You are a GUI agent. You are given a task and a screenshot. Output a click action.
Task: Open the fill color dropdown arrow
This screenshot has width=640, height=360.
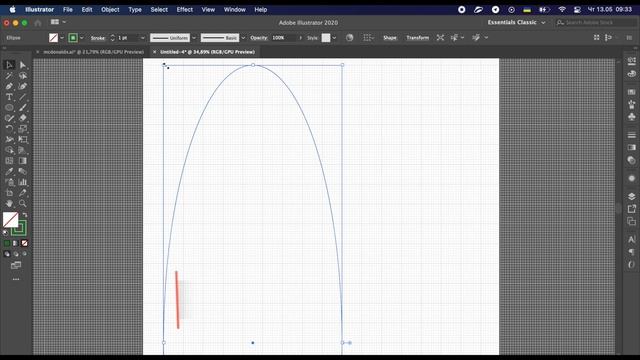[62, 38]
